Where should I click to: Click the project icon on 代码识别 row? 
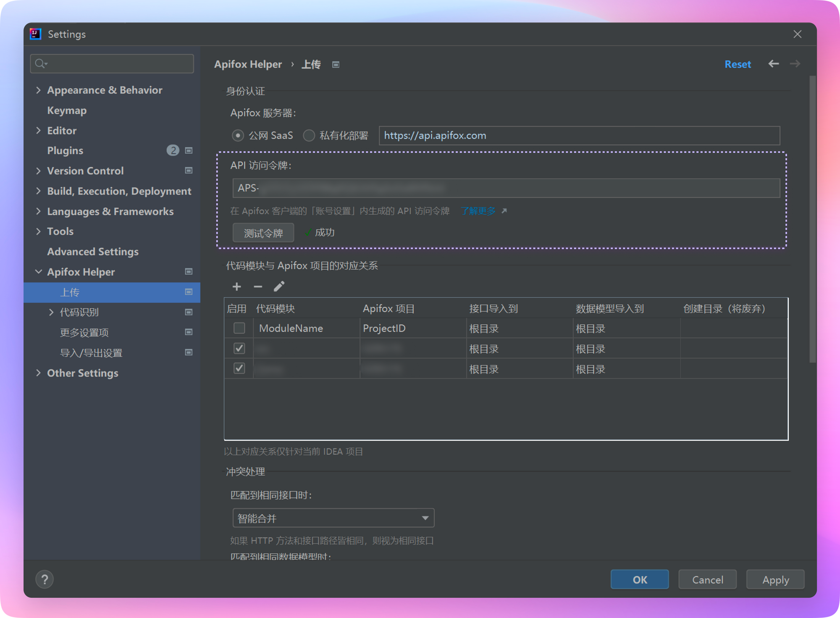pos(189,312)
